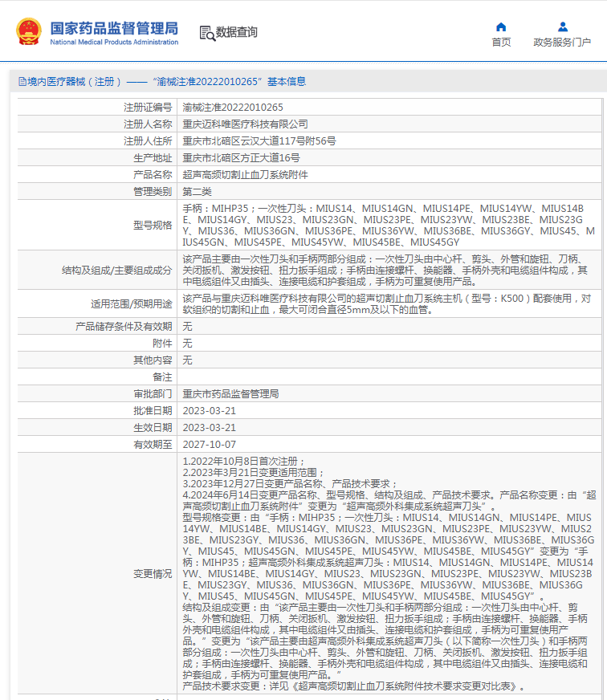Select registration number 渝械注准20222010265 in table

click(x=233, y=107)
